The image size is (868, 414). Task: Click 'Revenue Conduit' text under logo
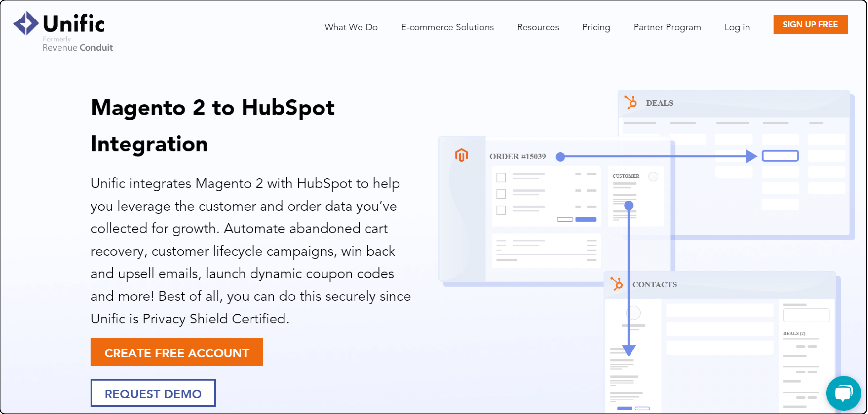point(77,47)
